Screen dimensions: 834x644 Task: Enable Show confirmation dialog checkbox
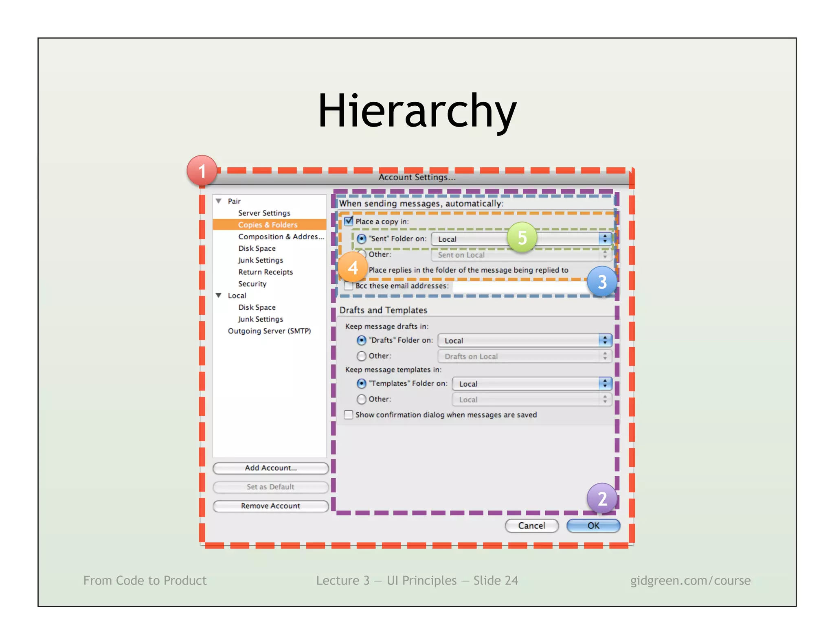(x=349, y=415)
